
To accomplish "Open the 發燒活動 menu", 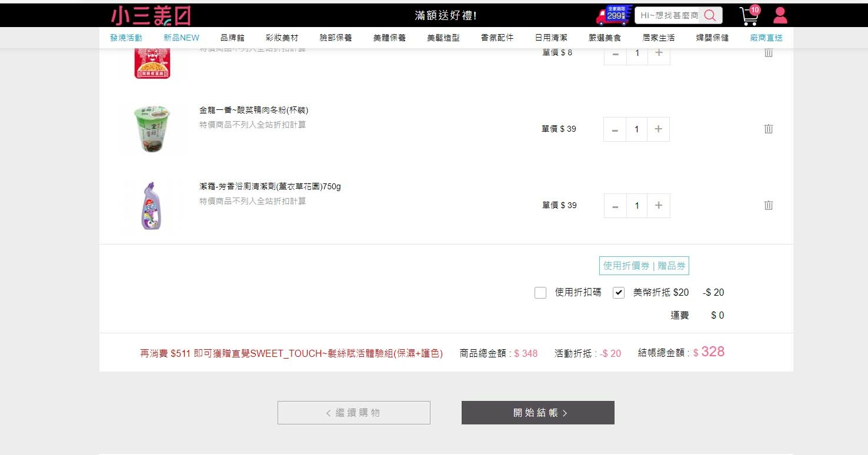I will pyautogui.click(x=126, y=38).
